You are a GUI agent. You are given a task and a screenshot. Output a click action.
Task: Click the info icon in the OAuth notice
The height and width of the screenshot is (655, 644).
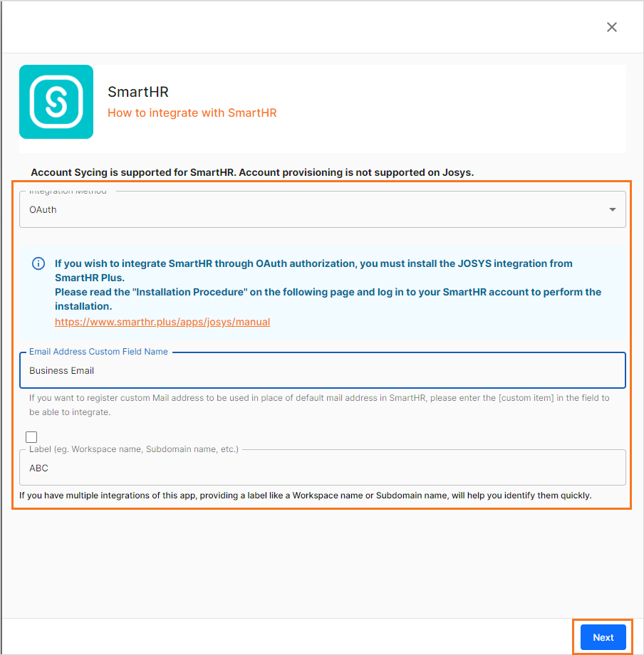click(x=38, y=263)
